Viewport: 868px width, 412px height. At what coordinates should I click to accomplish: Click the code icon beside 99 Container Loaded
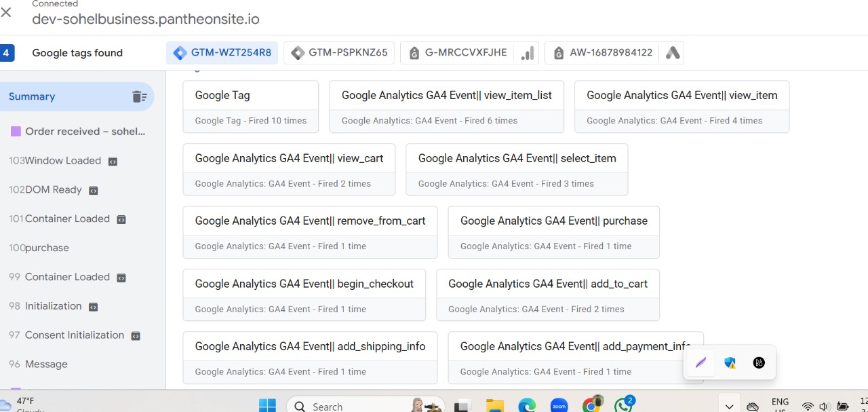[121, 278]
